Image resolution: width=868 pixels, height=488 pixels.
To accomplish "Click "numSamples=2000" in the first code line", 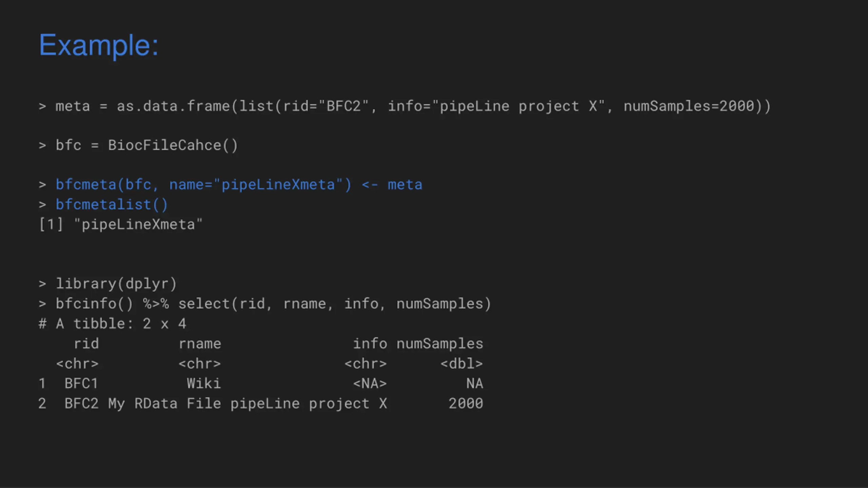I will tap(689, 106).
